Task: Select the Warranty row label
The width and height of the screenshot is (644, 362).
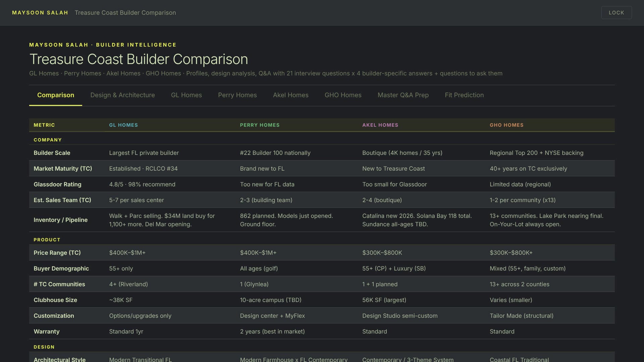Action: pyautogui.click(x=47, y=331)
